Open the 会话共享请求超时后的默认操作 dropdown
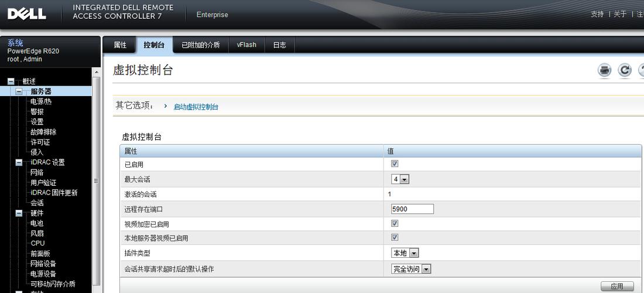The image size is (644, 293). (411, 269)
